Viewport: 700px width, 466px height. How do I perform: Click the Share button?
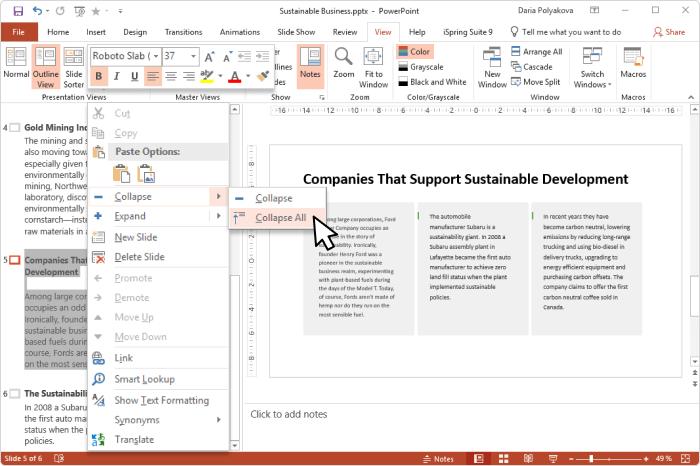[669, 32]
